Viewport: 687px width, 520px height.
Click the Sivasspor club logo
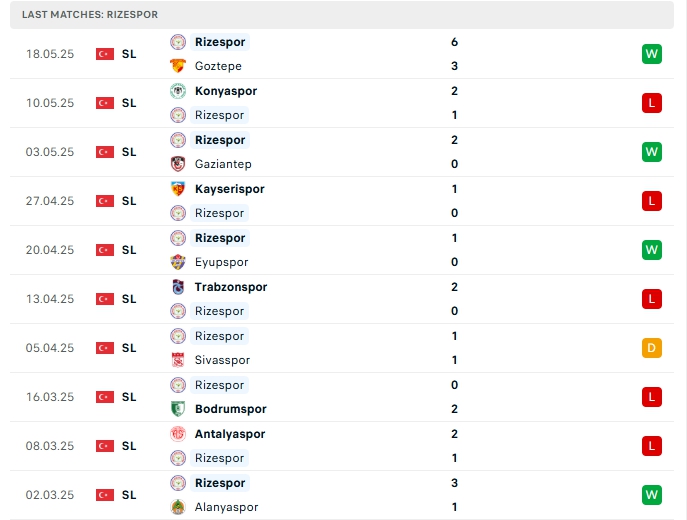(178, 360)
